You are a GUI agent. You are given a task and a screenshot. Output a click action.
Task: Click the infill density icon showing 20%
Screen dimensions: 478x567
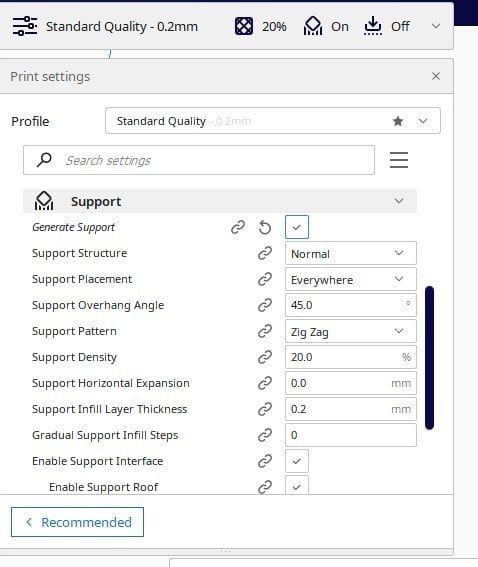(244, 26)
